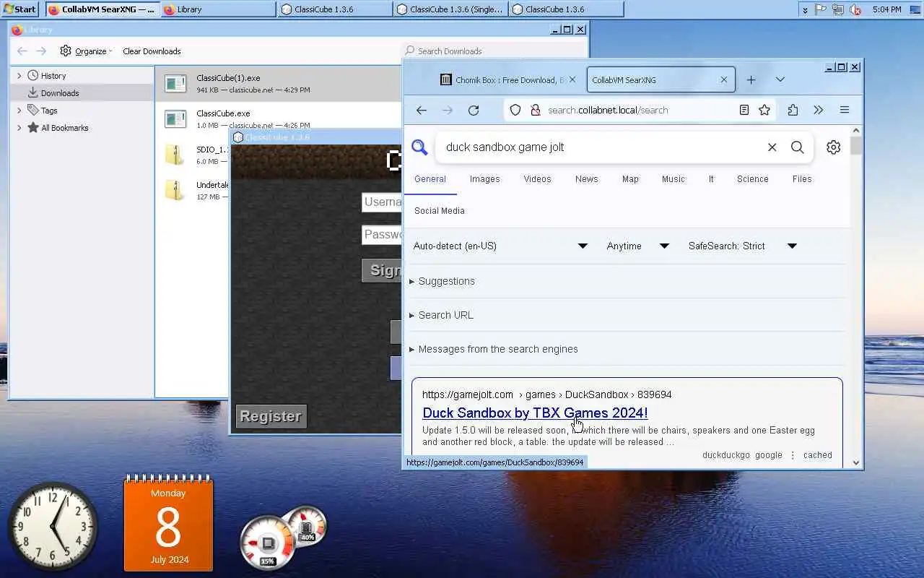
Task: Close the CollabVM SearXNG tab
Action: pos(724,79)
